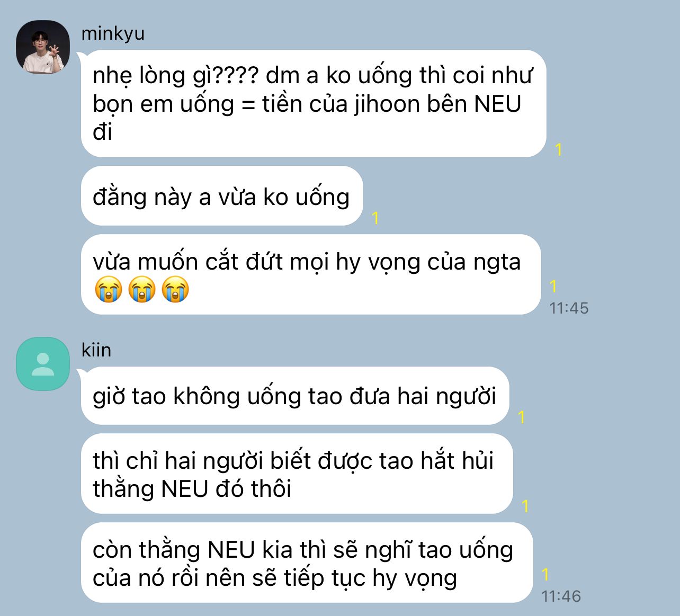Screen dimensions: 680x616
Task: Tap the 'còn thằng NEU kia thì sẽ nghĩ' message
Action: (x=307, y=563)
